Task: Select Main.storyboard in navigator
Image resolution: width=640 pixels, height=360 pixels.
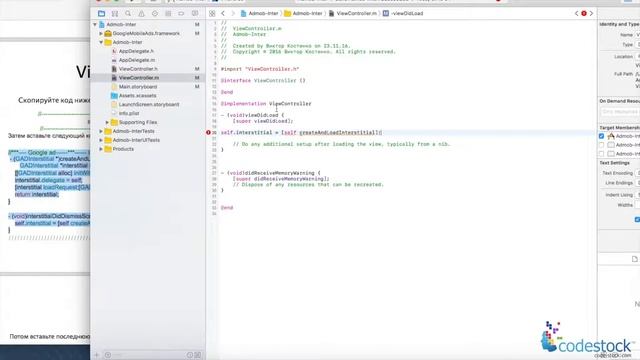Action: [x=138, y=87]
